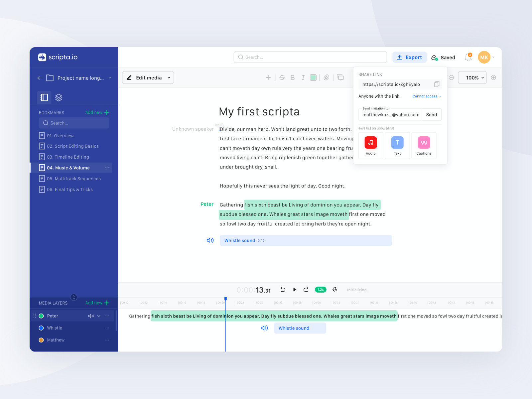Save file as Audio
This screenshot has height=399, width=532.
[371, 146]
